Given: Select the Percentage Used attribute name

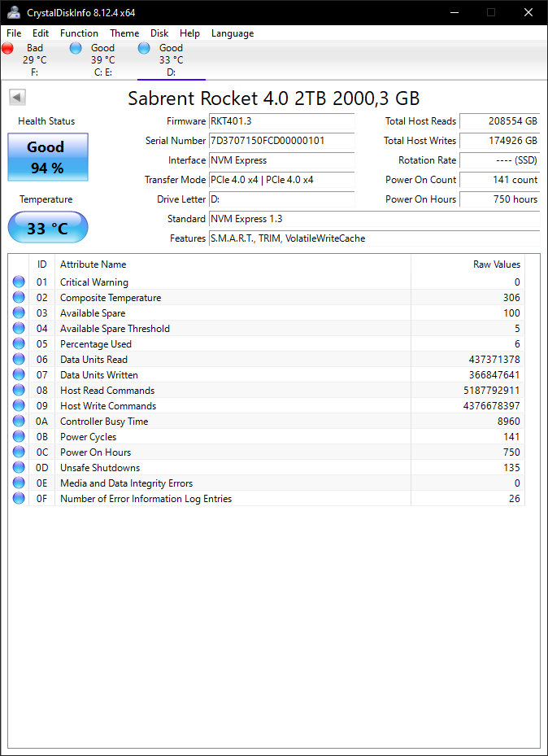Looking at the screenshot, I should (x=96, y=343).
